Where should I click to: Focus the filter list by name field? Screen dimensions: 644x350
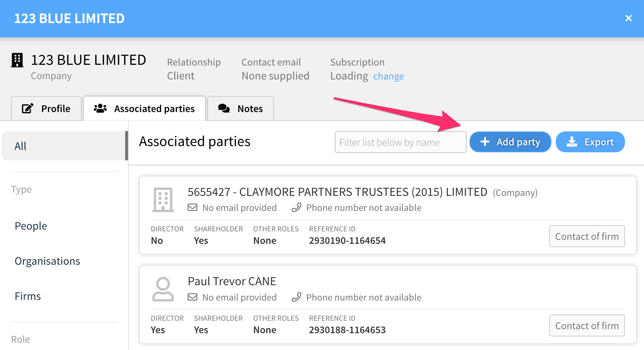pyautogui.click(x=400, y=142)
